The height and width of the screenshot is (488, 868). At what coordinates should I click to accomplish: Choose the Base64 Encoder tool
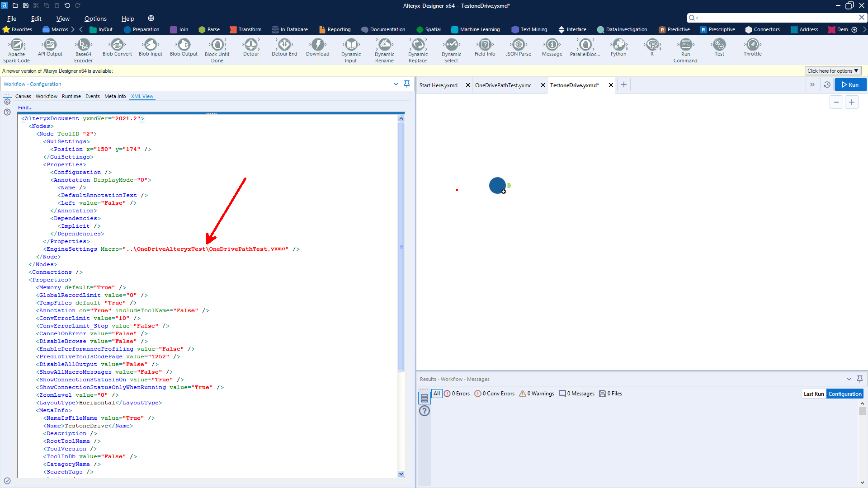(x=83, y=45)
